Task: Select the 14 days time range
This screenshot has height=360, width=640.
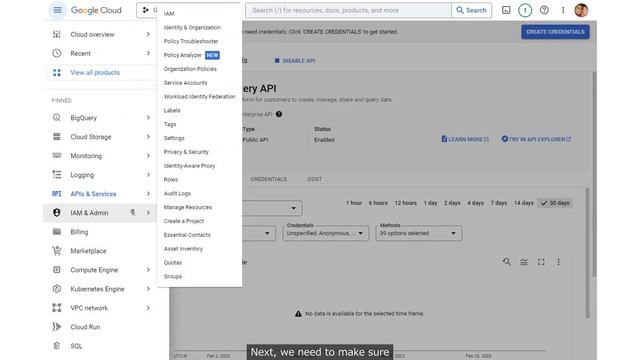Action: 523,203
